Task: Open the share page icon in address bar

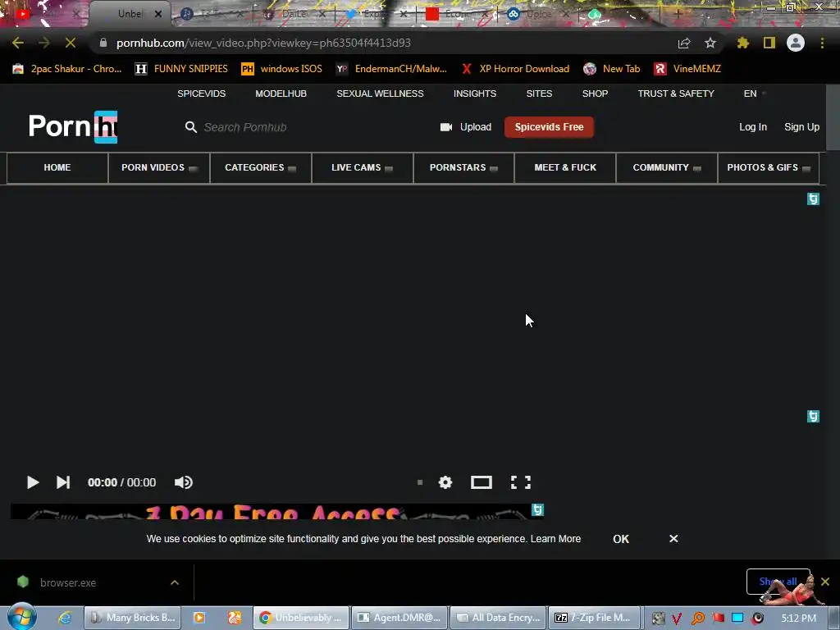Action: 684,43
